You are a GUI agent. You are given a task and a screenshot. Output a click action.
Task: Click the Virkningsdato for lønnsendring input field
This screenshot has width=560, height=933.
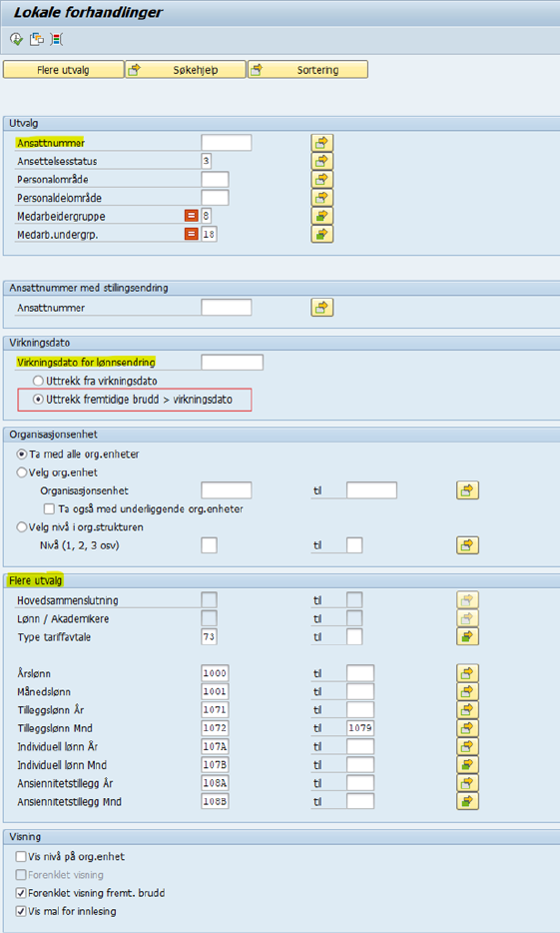[x=233, y=363]
